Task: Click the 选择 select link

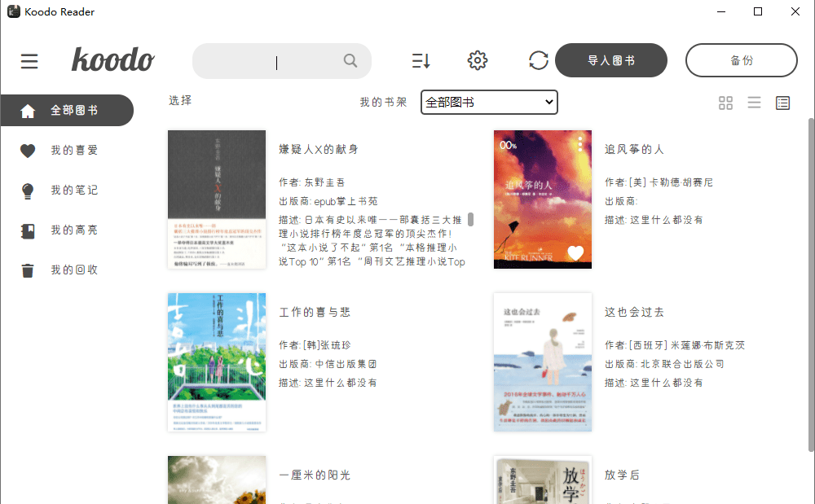Action: click(180, 100)
